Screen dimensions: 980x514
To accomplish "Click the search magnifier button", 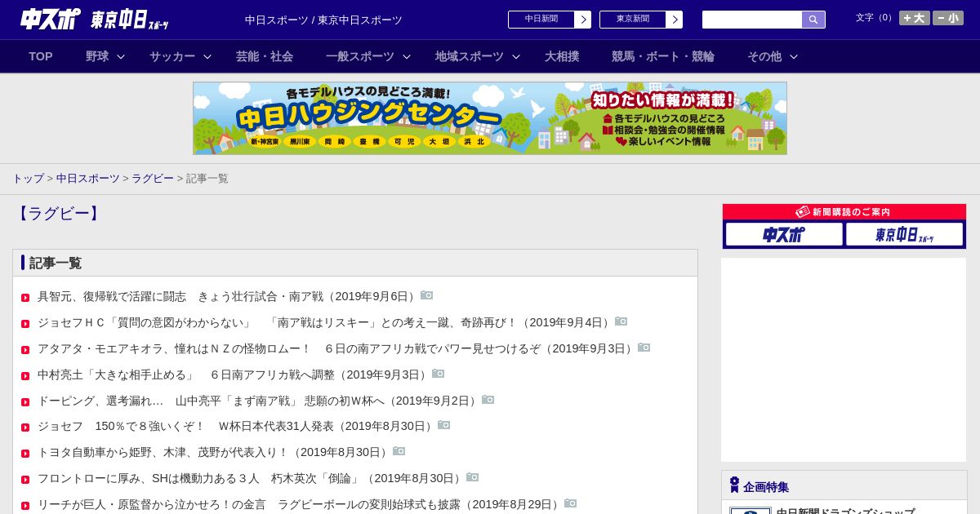I will [x=813, y=20].
